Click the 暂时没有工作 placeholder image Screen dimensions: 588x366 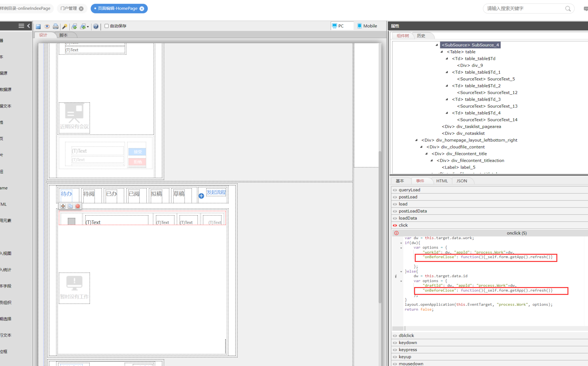coord(74,288)
